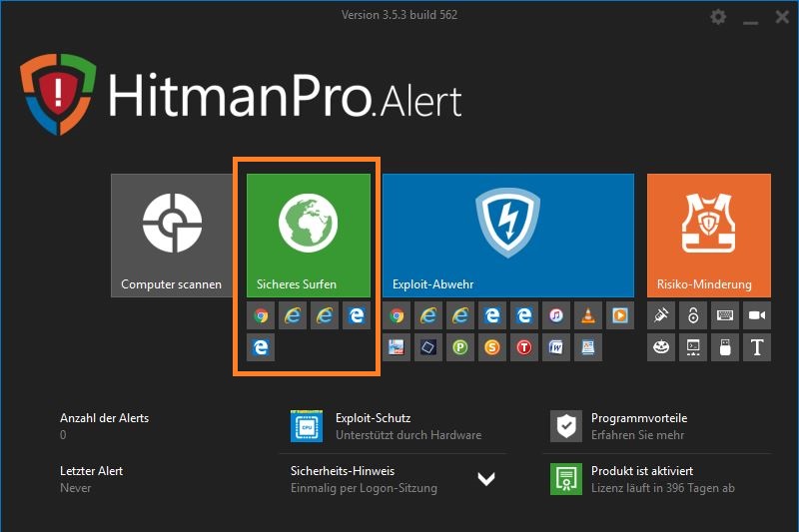Click the syringe injection icon under Risiko-Minderung

coord(661,315)
